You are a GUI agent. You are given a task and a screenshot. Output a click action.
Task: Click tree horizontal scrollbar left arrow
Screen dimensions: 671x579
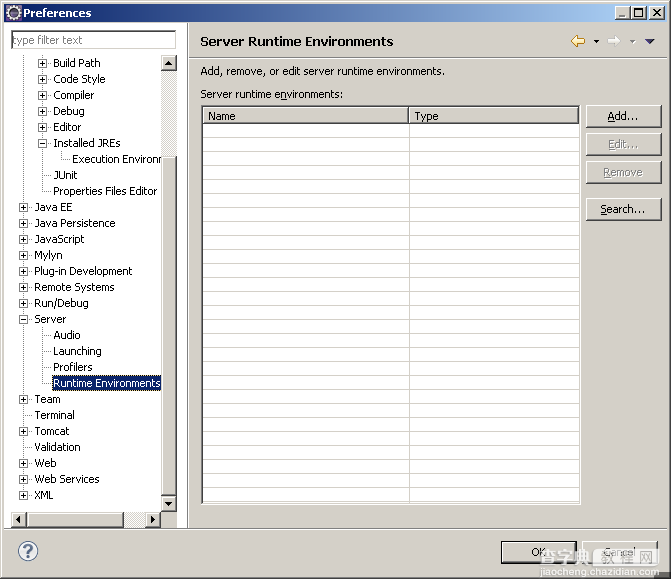pyautogui.click(x=18, y=520)
